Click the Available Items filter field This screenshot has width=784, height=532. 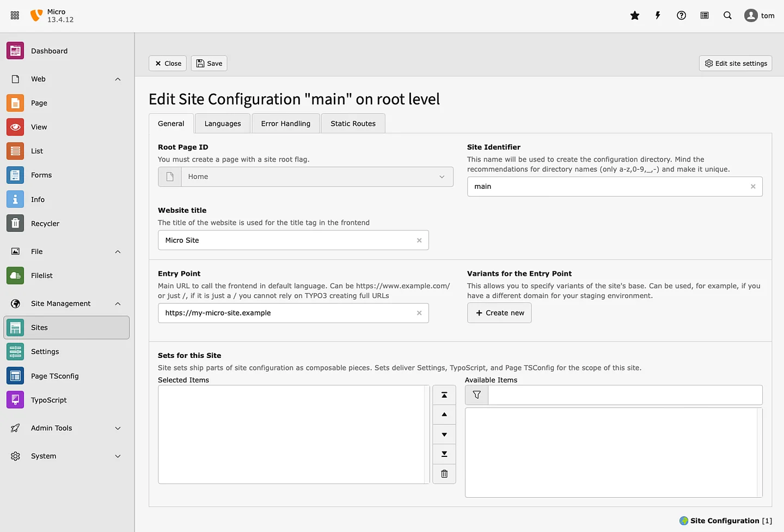point(624,395)
